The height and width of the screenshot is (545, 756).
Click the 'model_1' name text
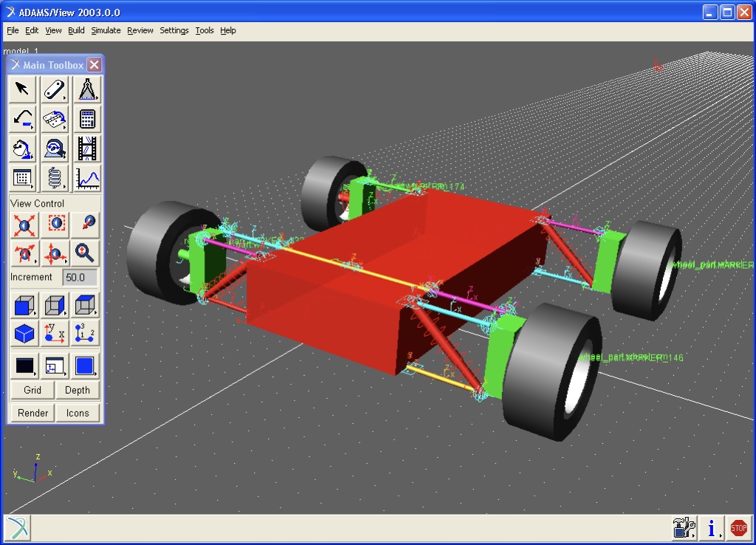point(21,51)
